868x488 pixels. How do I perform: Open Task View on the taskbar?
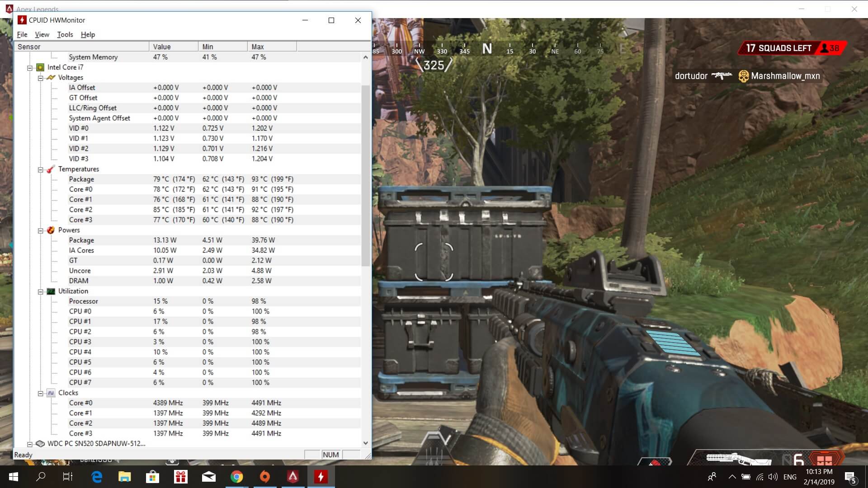click(68, 477)
